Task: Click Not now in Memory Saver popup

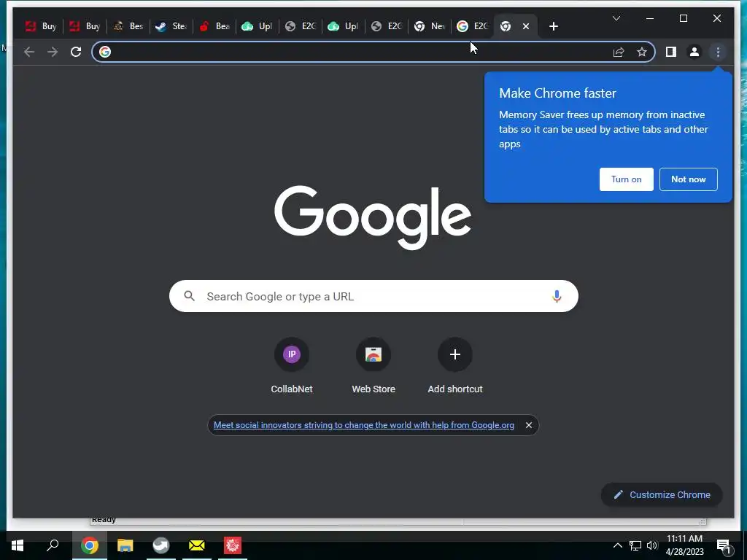Action: (x=689, y=179)
